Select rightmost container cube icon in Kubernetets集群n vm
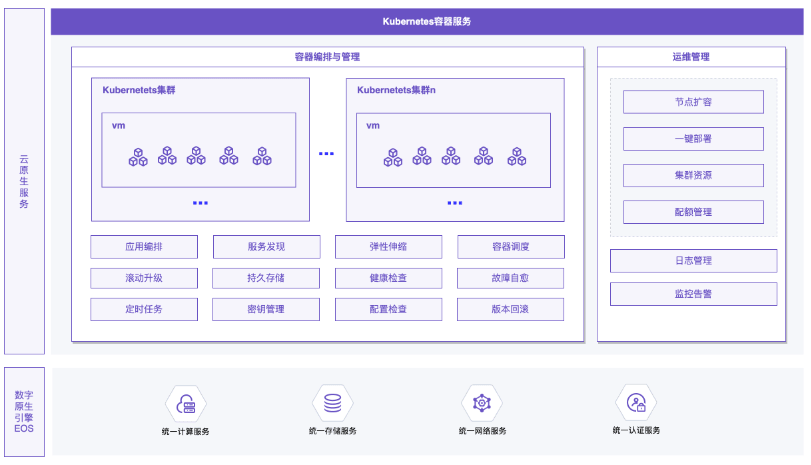 point(517,156)
